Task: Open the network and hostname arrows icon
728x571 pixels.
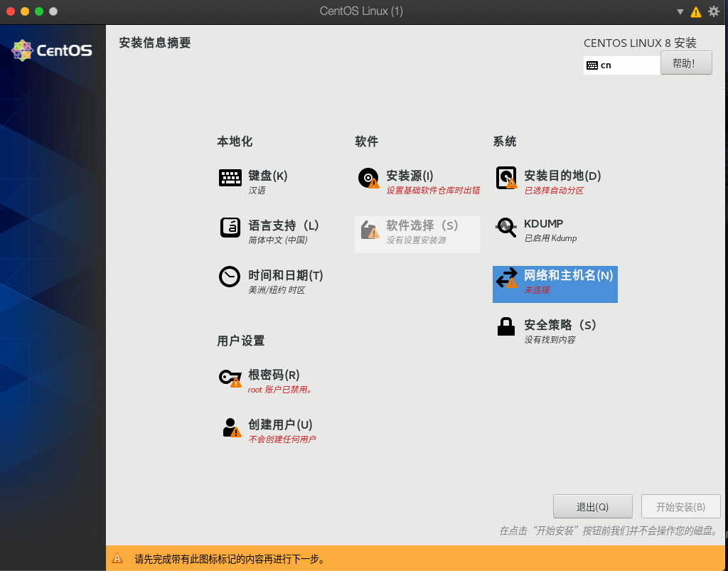Action: 506,277
